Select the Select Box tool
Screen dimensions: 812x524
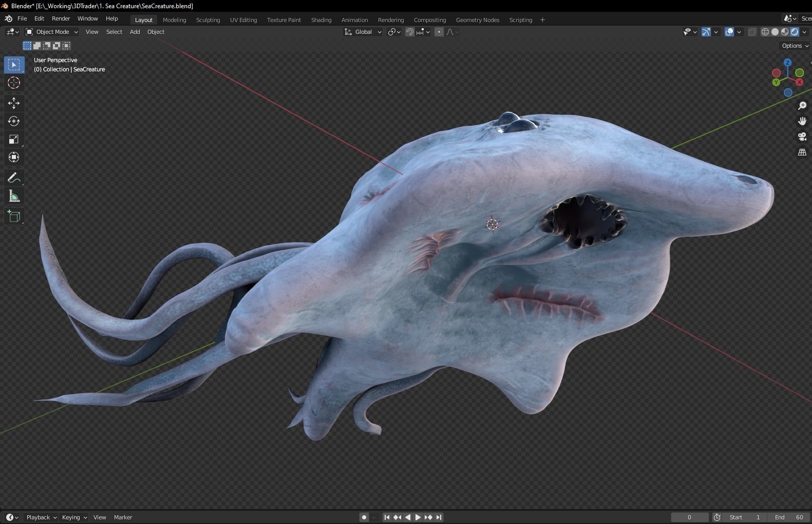(x=14, y=65)
